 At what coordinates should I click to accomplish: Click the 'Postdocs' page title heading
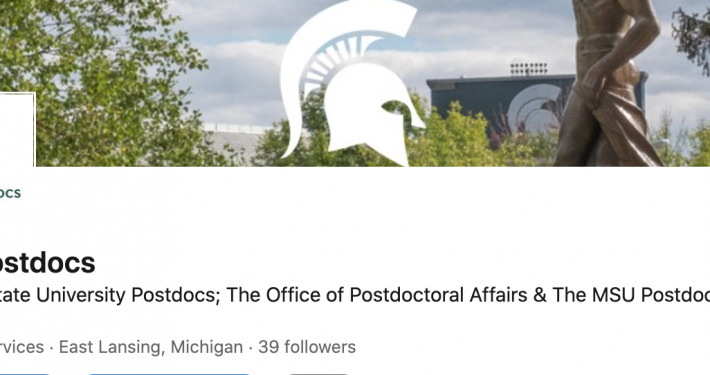tap(47, 263)
